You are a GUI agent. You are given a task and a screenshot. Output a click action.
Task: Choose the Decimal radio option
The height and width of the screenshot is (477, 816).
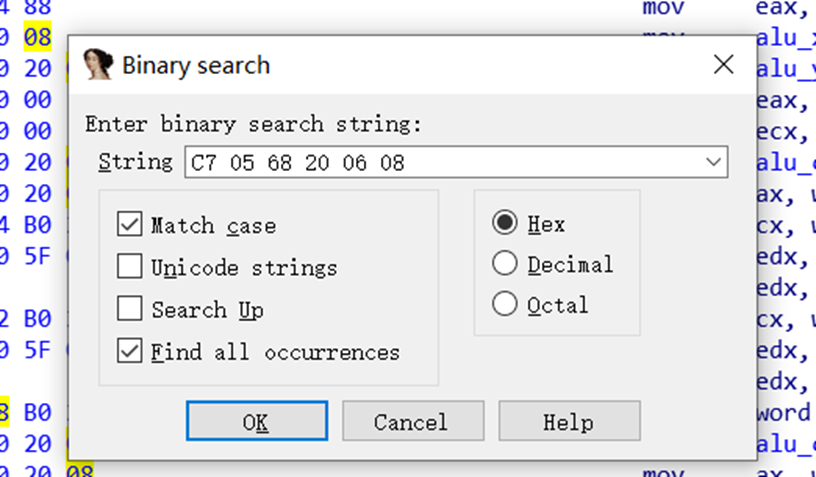pyautogui.click(x=506, y=264)
